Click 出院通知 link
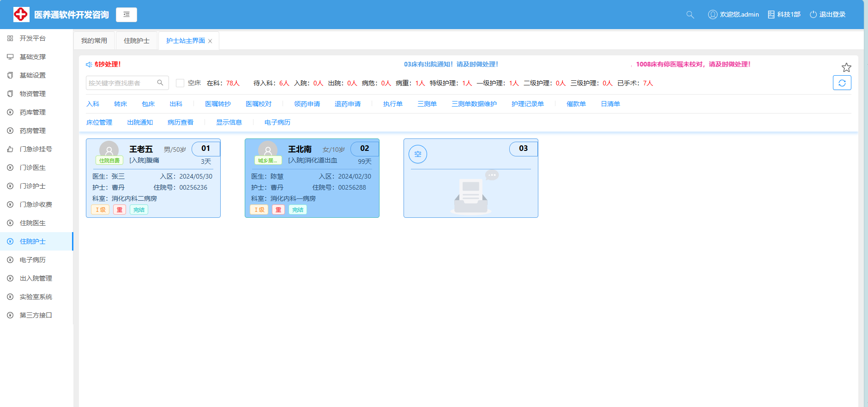 140,122
